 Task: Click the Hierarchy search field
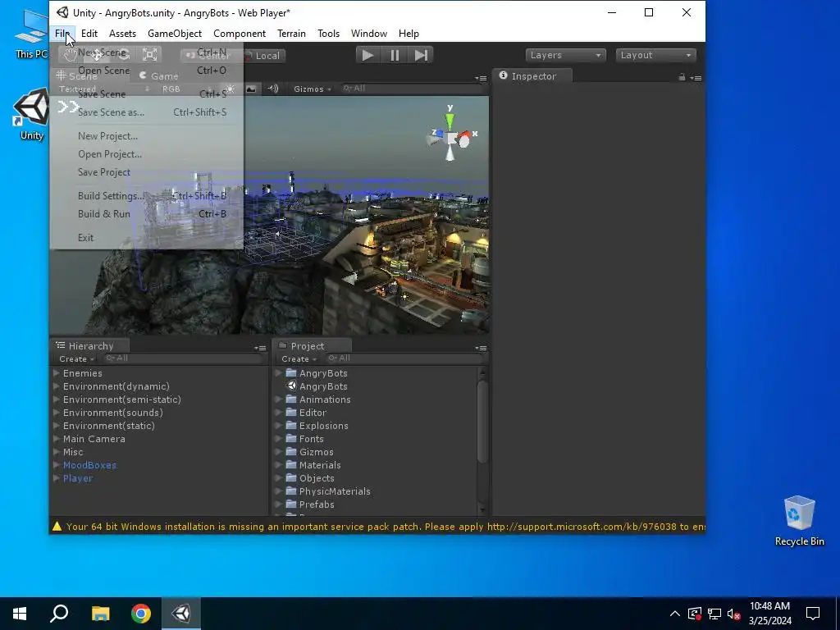[x=182, y=358]
